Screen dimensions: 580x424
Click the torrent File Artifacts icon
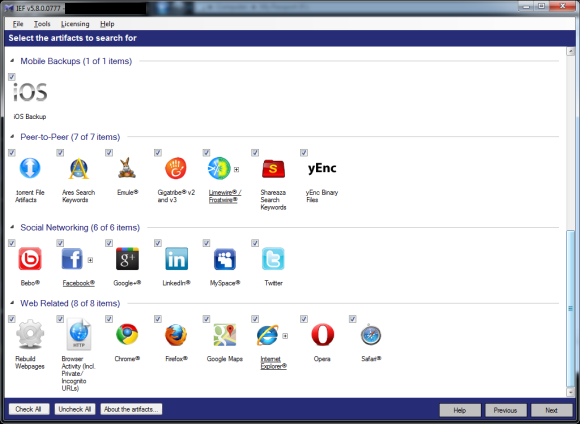[x=30, y=168]
